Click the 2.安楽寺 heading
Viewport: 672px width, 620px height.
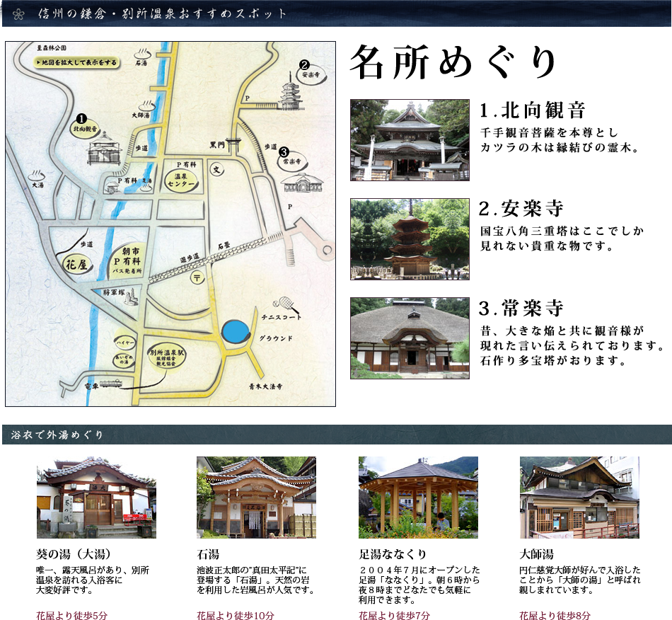521,208
